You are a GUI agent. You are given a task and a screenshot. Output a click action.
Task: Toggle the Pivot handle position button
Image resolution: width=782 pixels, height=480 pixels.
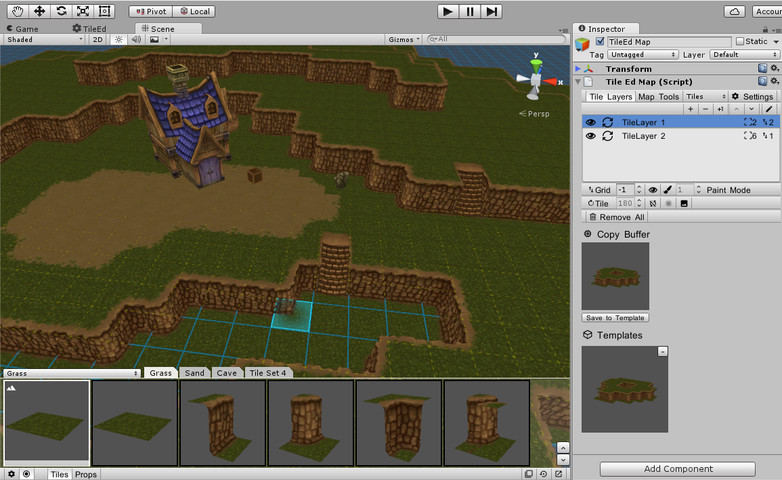coord(151,11)
